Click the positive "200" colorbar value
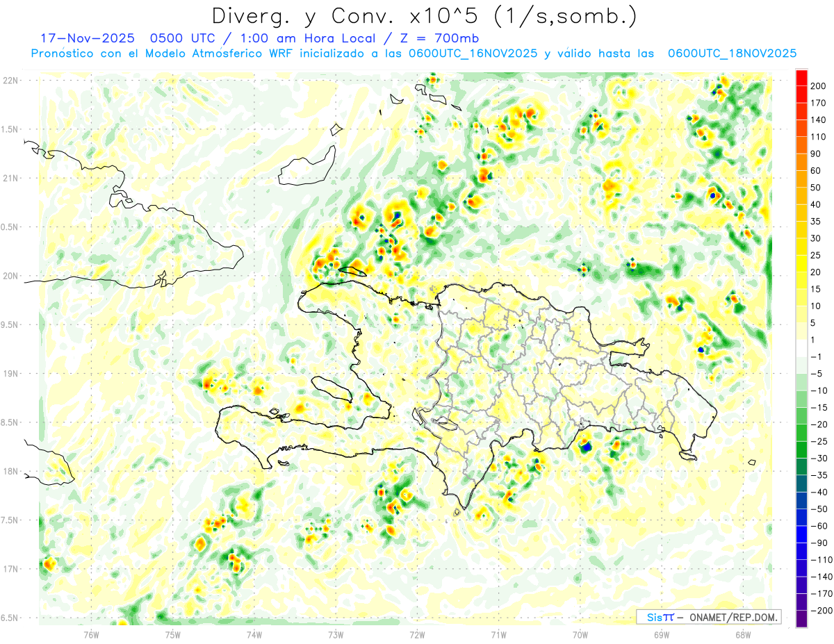The height and width of the screenshot is (644, 834). pyautogui.click(x=819, y=85)
